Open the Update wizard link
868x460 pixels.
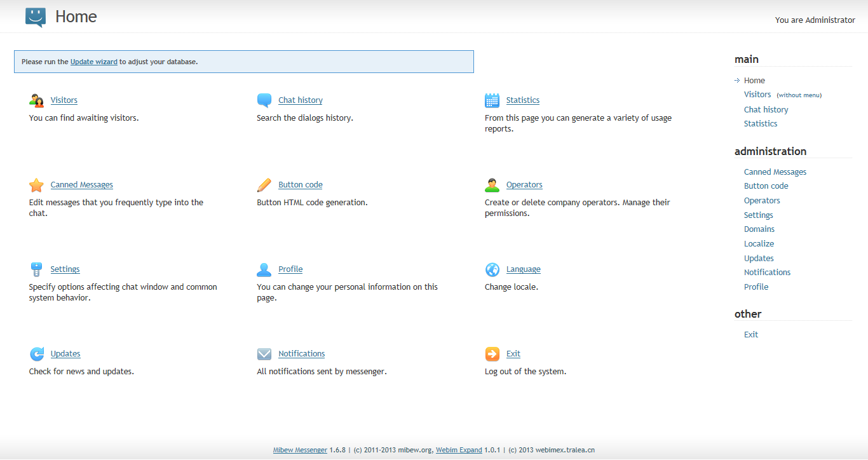pyautogui.click(x=93, y=62)
